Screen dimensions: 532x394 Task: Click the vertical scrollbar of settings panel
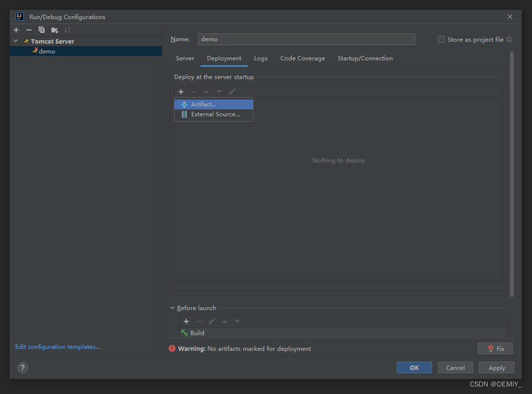coord(512,174)
